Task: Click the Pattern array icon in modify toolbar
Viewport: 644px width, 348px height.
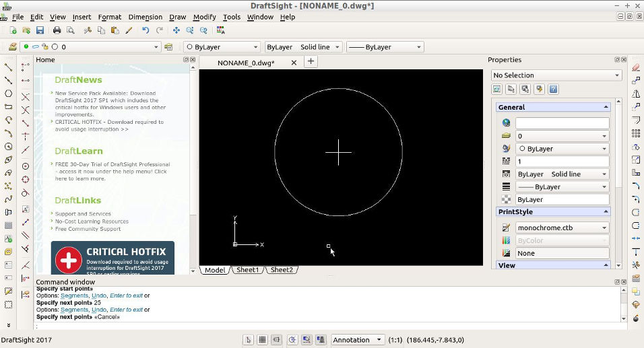Action: click(x=636, y=133)
